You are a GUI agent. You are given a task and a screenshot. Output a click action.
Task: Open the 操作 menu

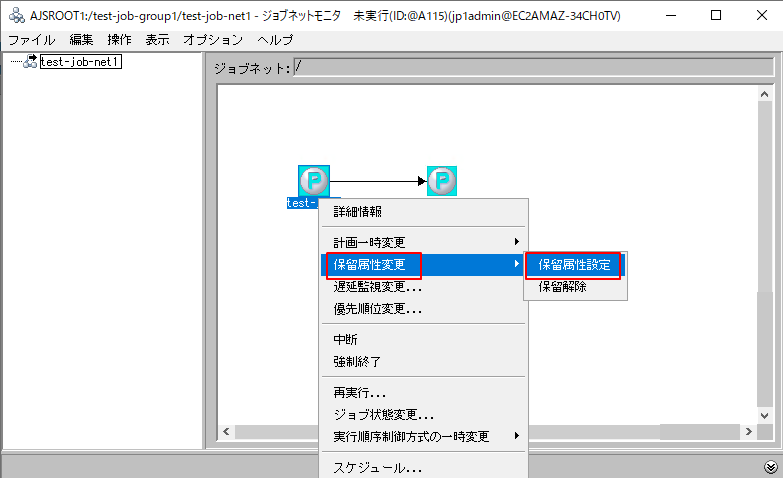[119, 40]
